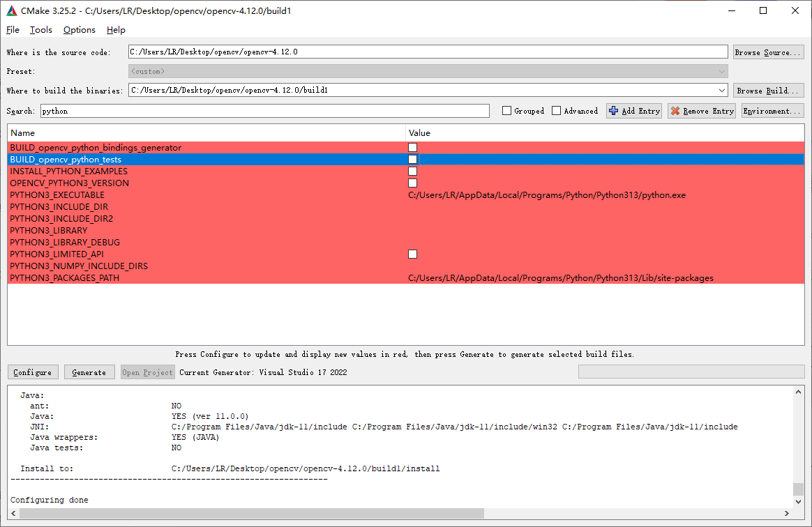Click the Value column header
The width and height of the screenshot is (812, 527).
click(x=605, y=133)
